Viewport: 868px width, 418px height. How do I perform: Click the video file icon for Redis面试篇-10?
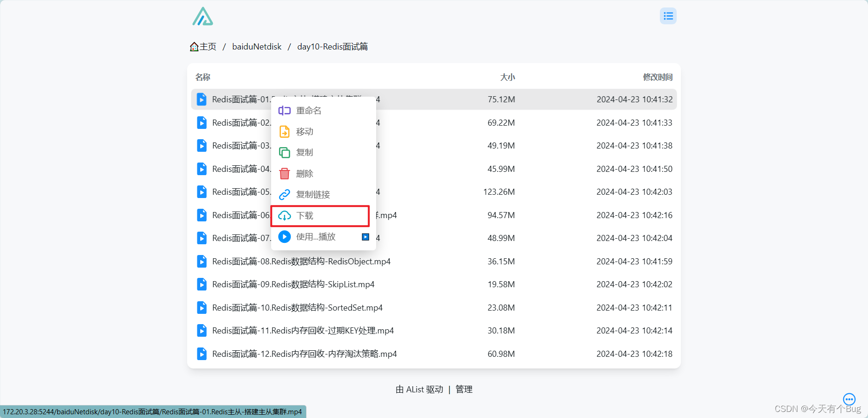point(202,308)
